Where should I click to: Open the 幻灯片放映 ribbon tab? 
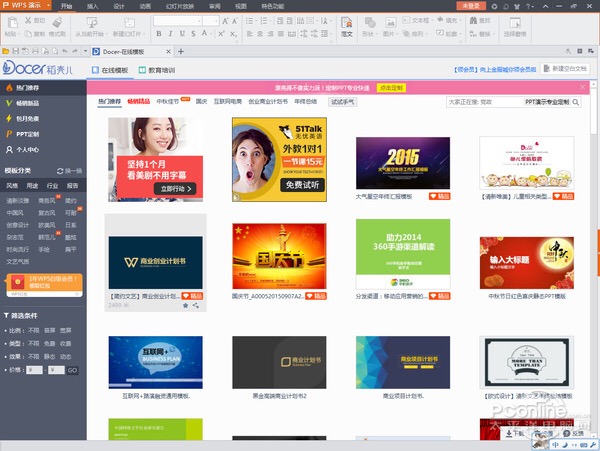pyautogui.click(x=180, y=6)
